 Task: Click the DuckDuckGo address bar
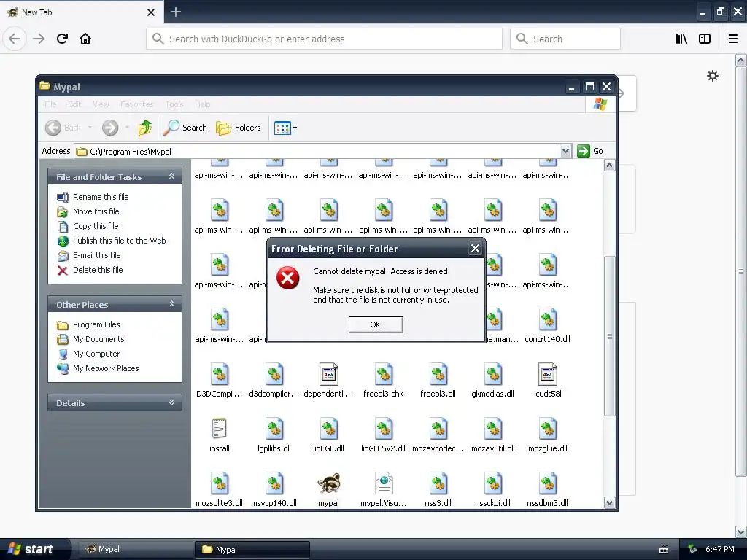[324, 39]
